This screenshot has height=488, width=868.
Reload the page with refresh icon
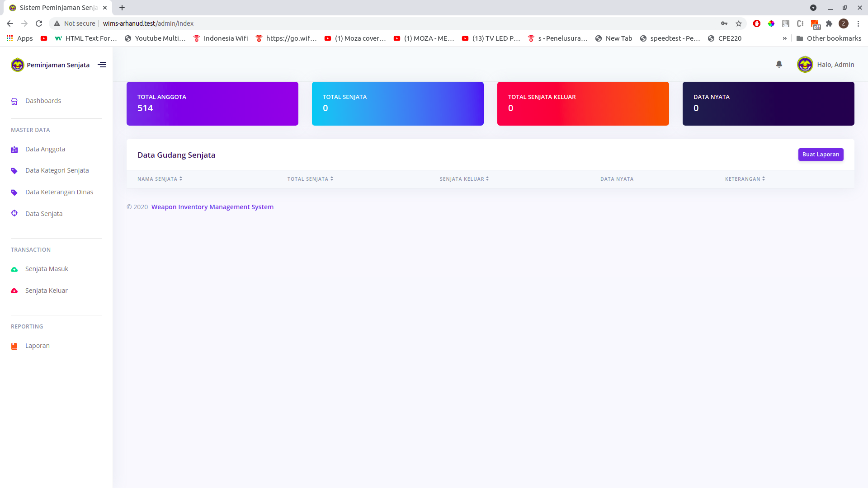click(x=39, y=23)
